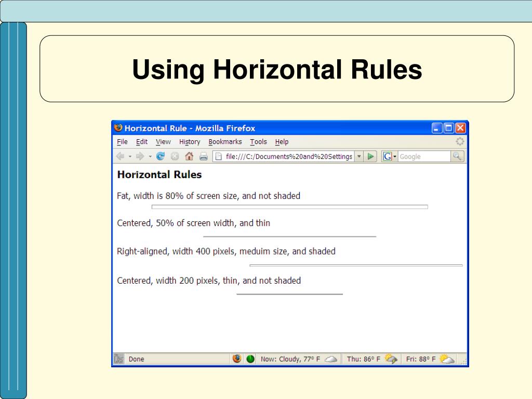
Task: Minimize the Firefox window
Action: pos(437,128)
